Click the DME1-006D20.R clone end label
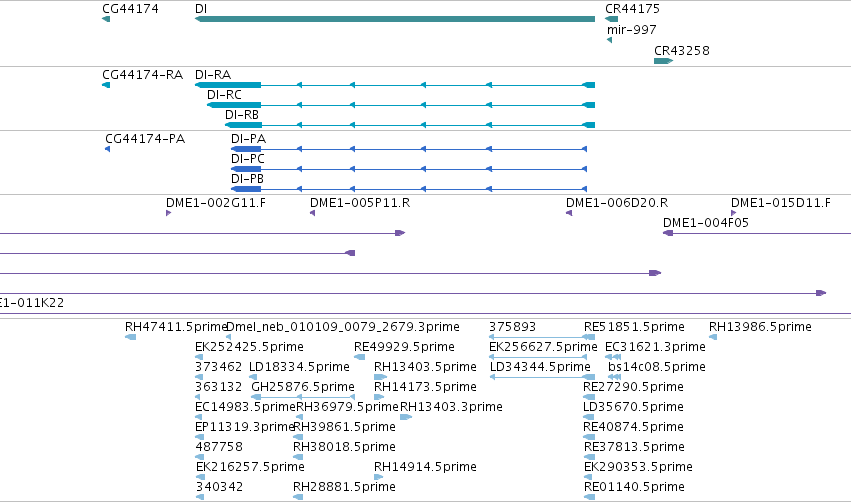 point(617,203)
